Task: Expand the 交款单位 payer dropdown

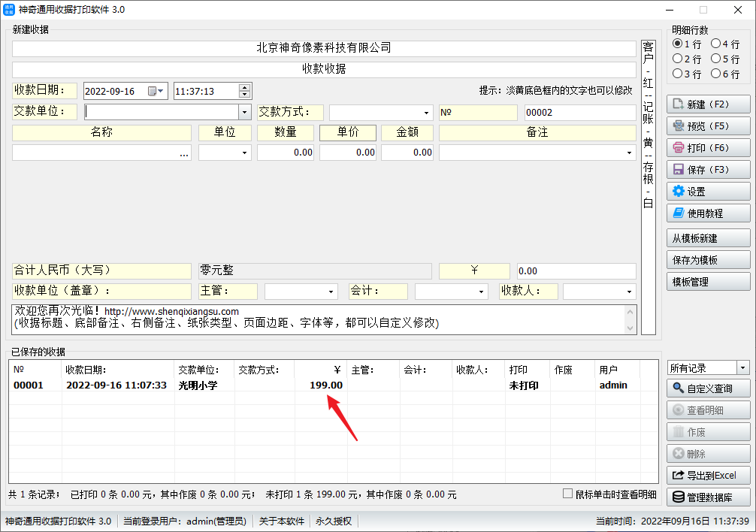Action: point(245,112)
